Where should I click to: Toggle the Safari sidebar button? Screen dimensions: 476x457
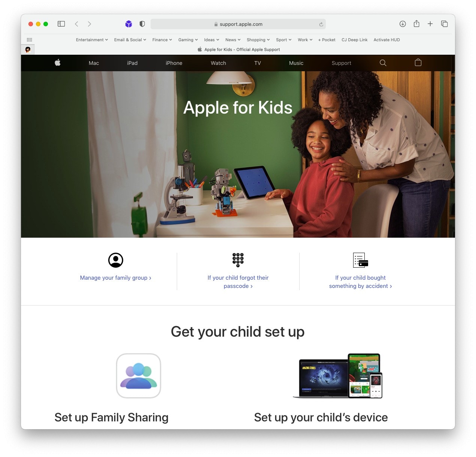tap(61, 24)
